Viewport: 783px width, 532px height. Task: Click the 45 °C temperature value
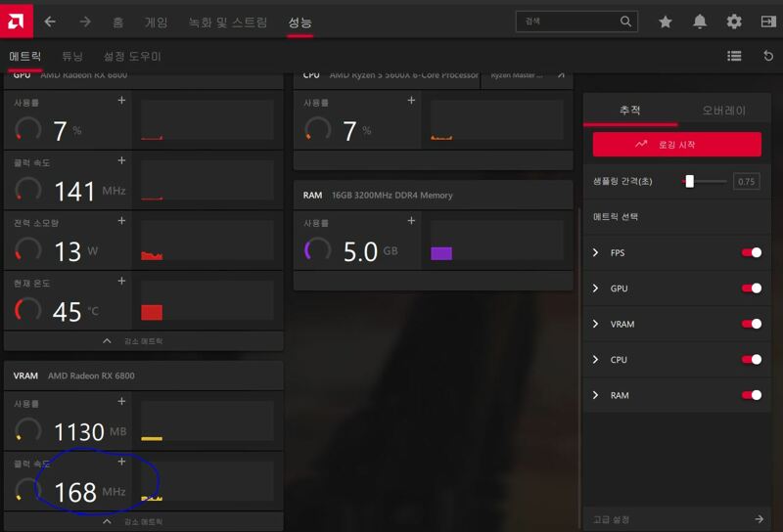[67, 312]
